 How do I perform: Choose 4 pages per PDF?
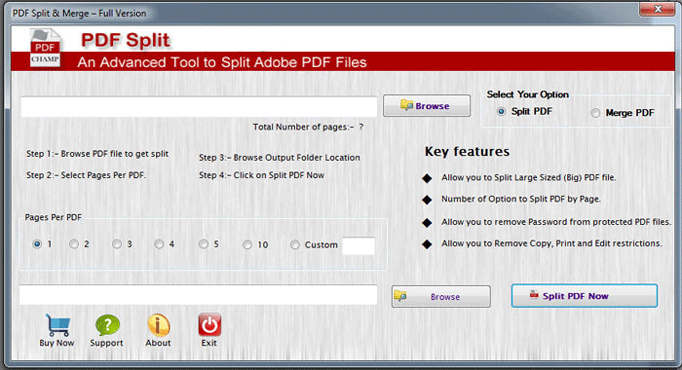click(x=159, y=244)
